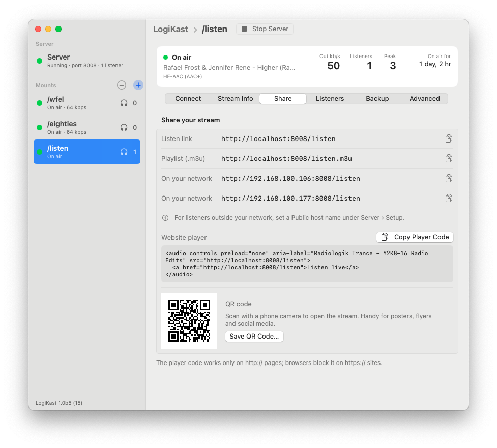Click the info icon beside the outside-listeners note
497x448 pixels.
tap(165, 218)
